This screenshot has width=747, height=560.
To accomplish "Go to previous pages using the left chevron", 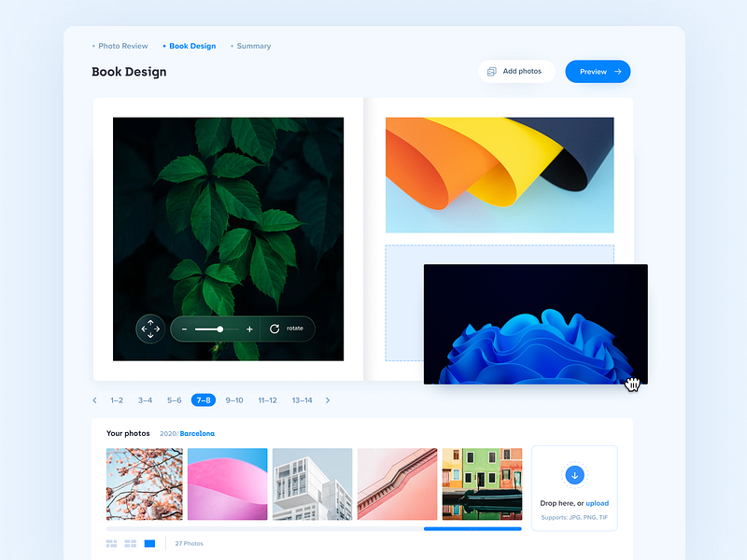I will tap(94, 399).
